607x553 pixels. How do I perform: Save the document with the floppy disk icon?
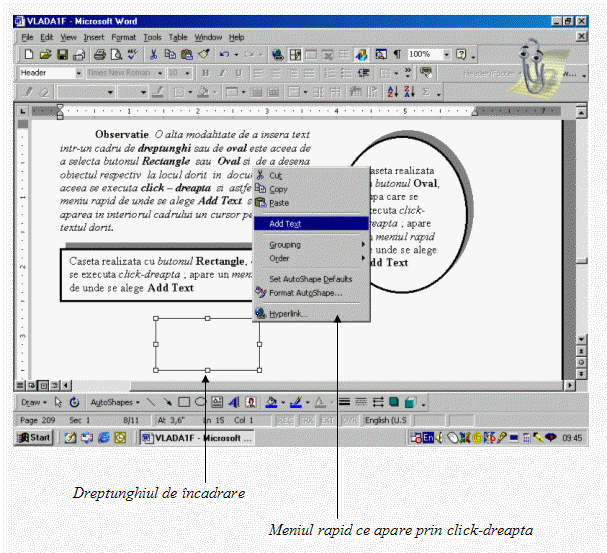coord(62,55)
